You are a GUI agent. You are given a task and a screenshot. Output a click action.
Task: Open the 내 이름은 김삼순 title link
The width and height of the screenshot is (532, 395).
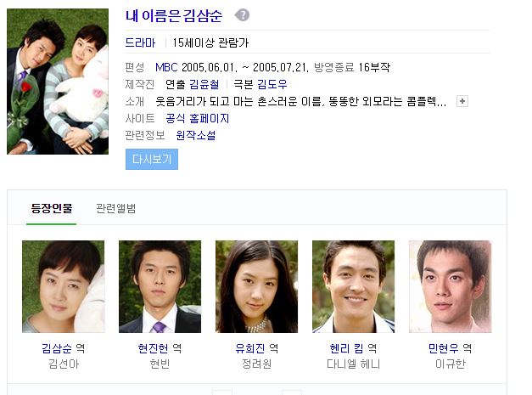[x=174, y=16]
